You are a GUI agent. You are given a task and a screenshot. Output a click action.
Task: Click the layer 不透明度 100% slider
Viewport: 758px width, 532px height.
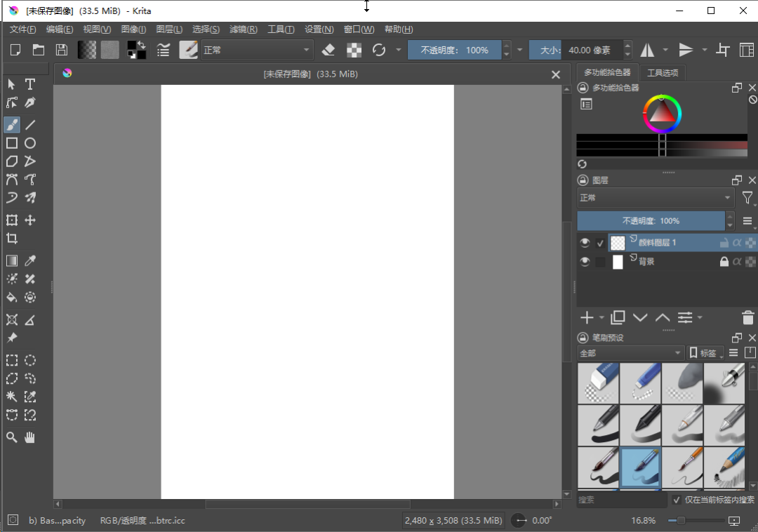651,221
